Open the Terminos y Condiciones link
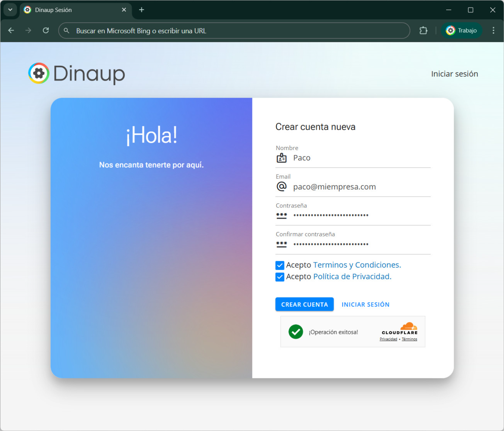 point(357,265)
